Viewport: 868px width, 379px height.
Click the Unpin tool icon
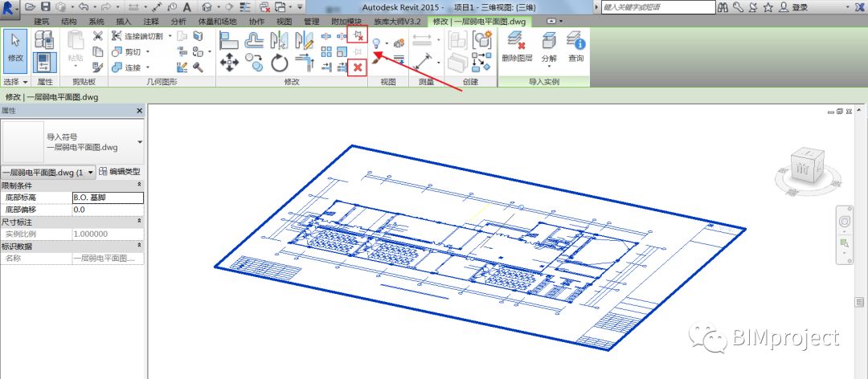click(x=358, y=36)
